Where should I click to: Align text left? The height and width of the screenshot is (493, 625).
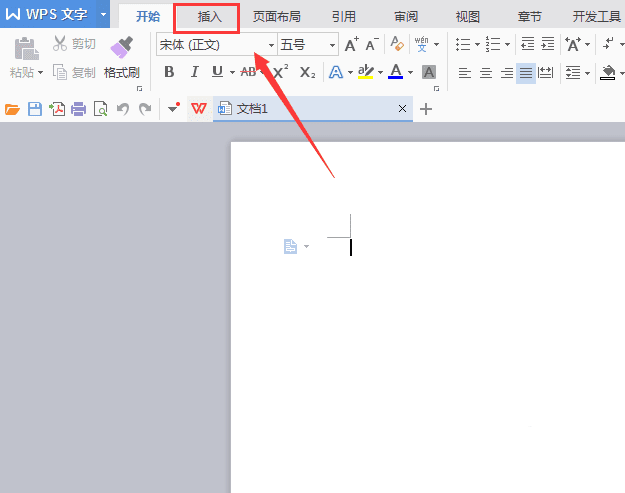465,73
